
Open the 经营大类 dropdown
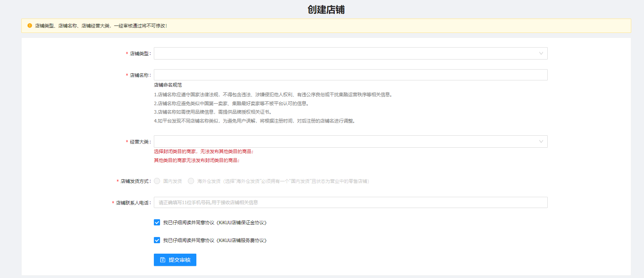pos(351,142)
